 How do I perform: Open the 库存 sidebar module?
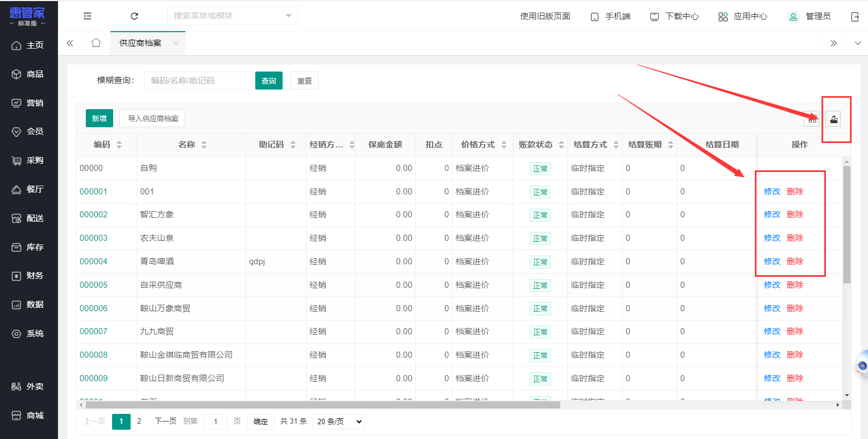(28, 247)
